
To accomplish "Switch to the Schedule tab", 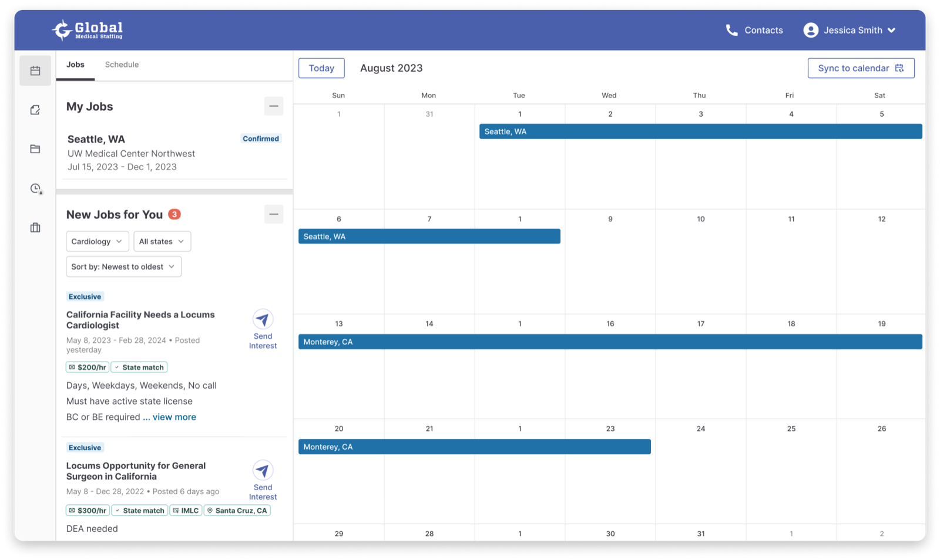I will coord(122,65).
